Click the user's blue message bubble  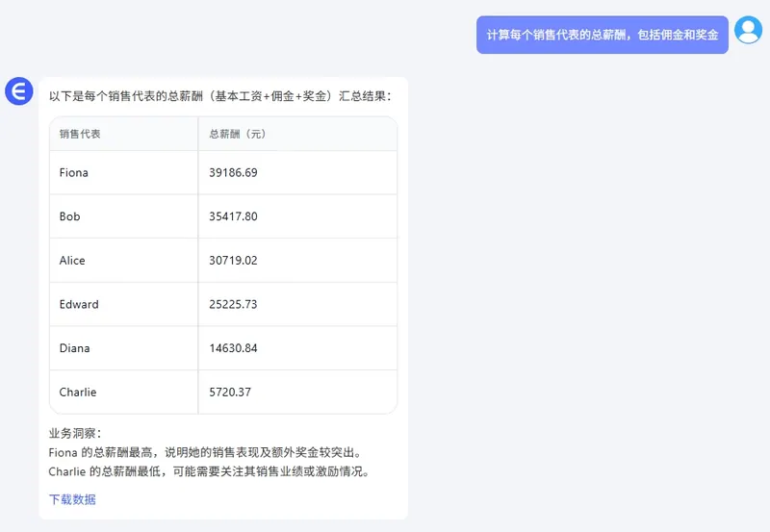pyautogui.click(x=602, y=35)
